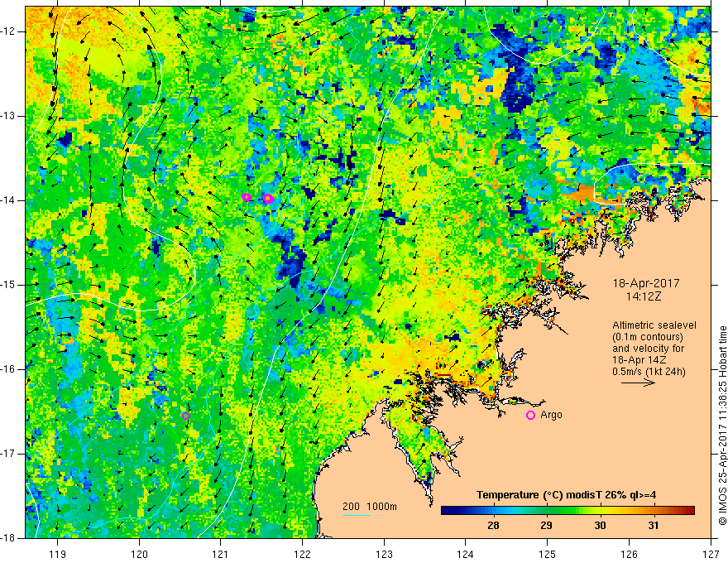Image resolution: width=728 pixels, height=563 pixels.
Task: Click the '-12' latitude axis label
Action: 8,31
